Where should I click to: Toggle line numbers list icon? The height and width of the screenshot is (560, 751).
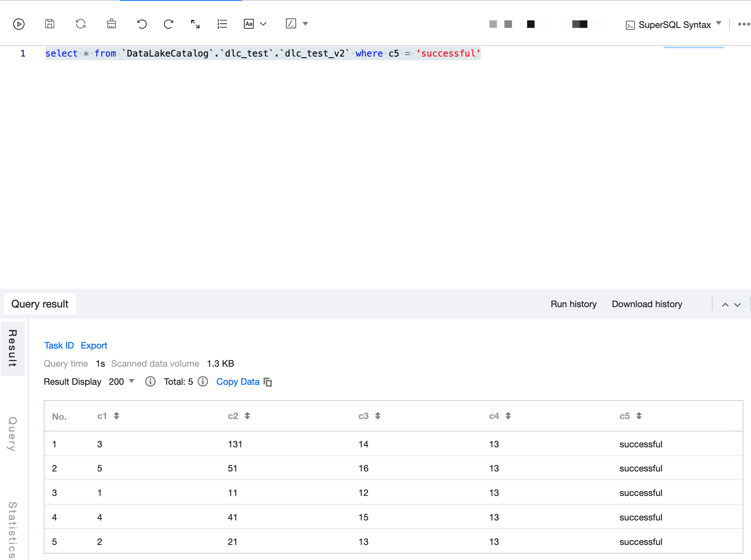222,24
